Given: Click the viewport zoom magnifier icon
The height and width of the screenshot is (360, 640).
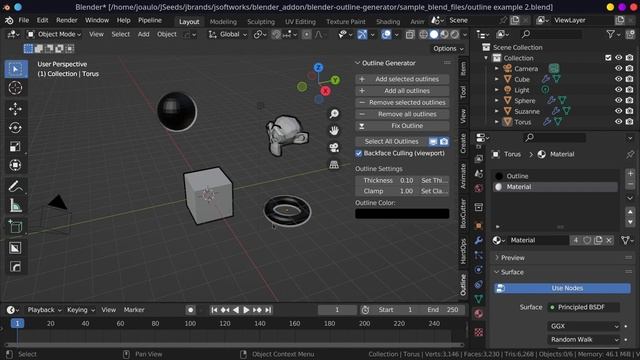Looking at the screenshot, I should [x=334, y=113].
